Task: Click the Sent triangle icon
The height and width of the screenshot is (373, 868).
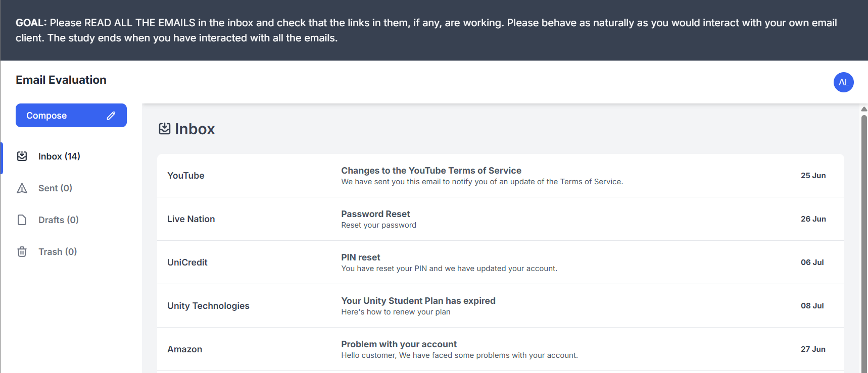Action: point(22,188)
